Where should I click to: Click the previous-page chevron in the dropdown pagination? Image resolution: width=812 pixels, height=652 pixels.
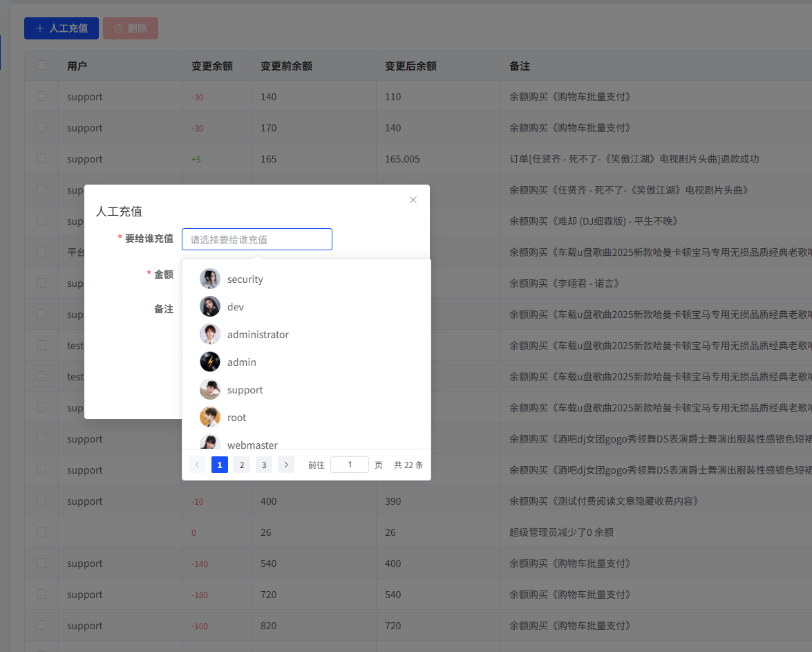tap(197, 464)
